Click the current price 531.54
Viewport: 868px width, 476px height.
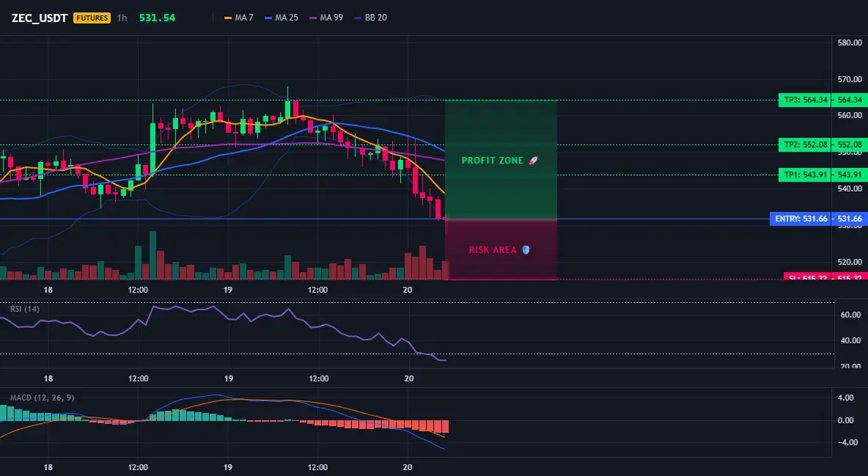pos(157,18)
